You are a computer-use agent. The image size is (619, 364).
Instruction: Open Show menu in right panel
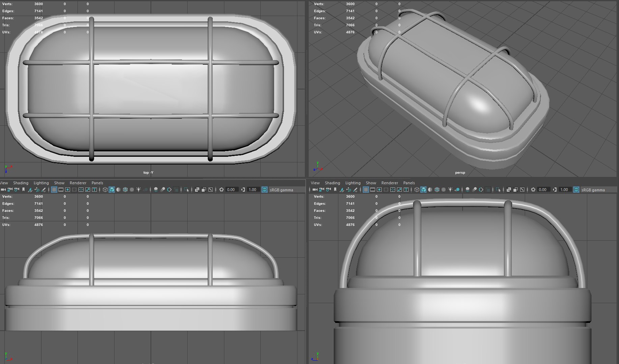point(371,183)
